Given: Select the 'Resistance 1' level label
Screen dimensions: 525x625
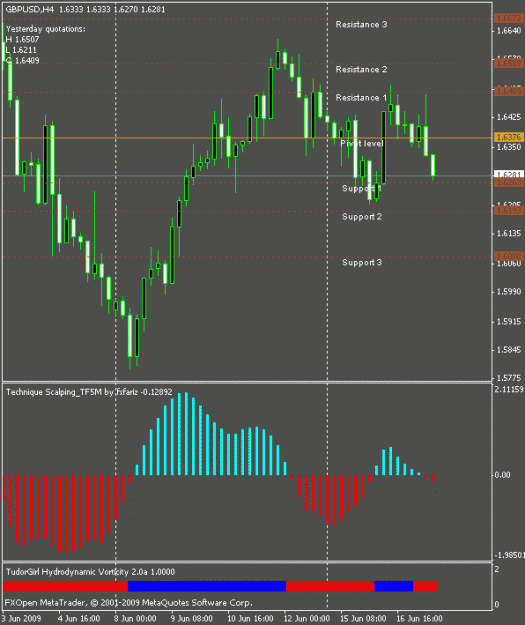Looking at the screenshot, I should coord(361,98).
